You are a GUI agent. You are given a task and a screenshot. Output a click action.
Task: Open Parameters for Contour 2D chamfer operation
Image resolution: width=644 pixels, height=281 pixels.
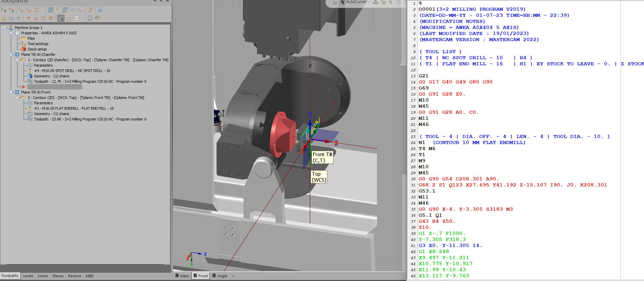pyautogui.click(x=43, y=65)
